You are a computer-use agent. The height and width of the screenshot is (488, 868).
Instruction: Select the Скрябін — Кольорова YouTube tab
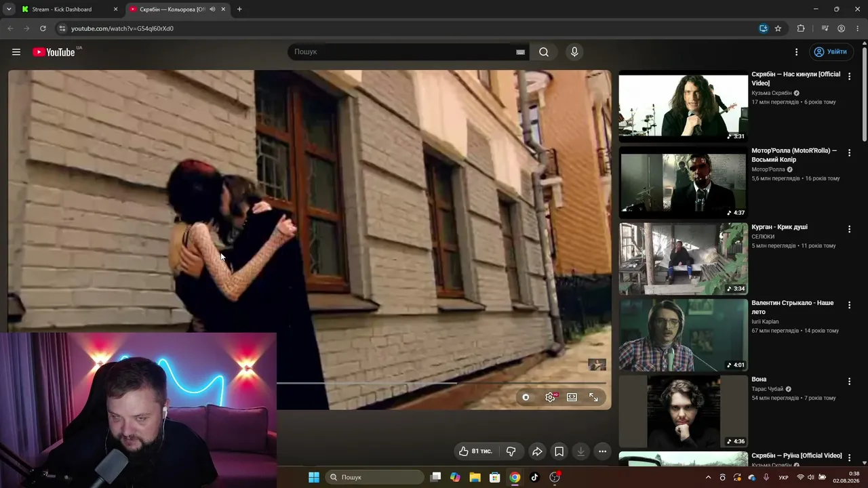point(178,9)
